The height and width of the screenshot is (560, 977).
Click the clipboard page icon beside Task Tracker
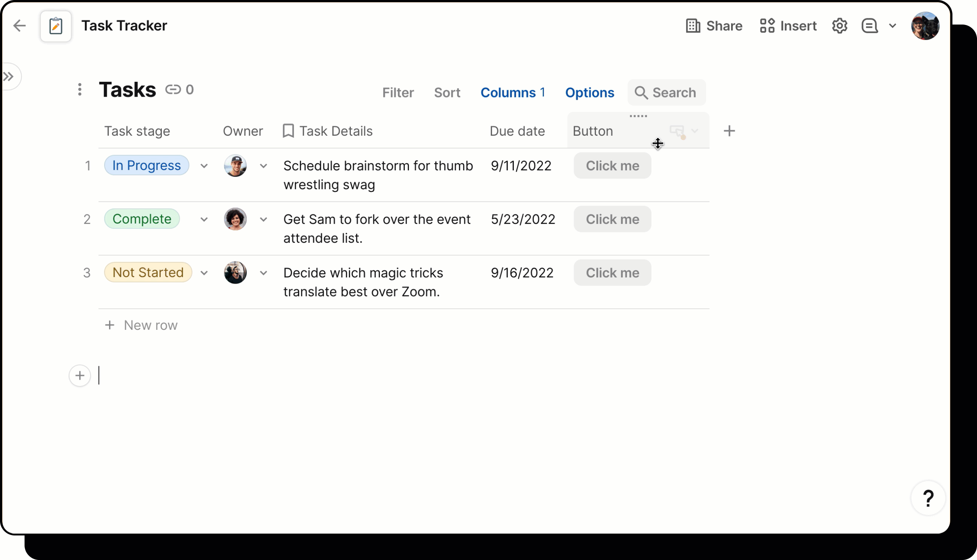tap(56, 26)
